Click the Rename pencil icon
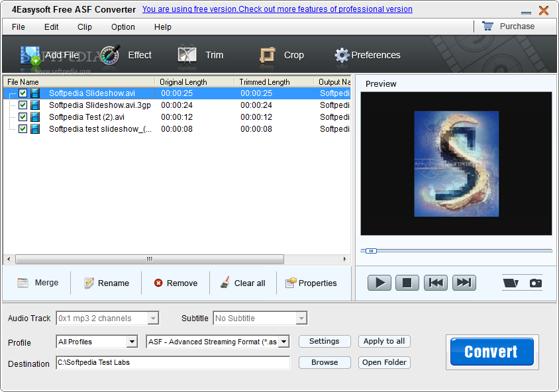Image resolution: width=559 pixels, height=392 pixels. tap(89, 283)
